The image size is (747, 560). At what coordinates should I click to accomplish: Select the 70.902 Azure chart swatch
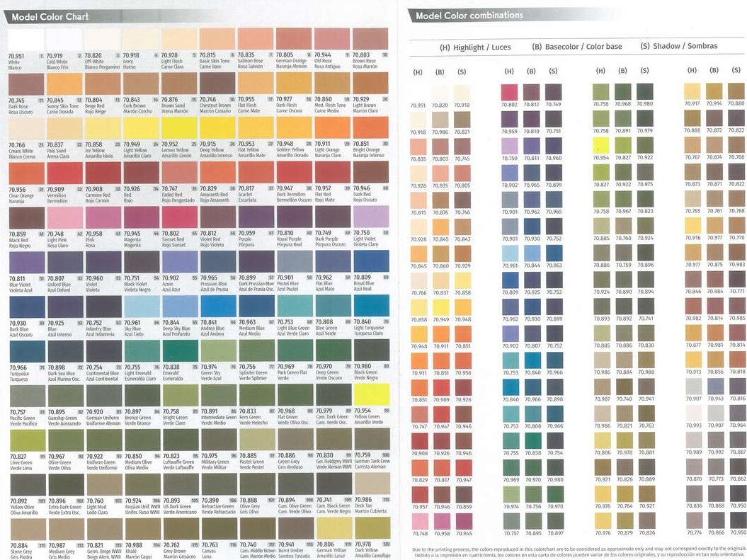180,263
